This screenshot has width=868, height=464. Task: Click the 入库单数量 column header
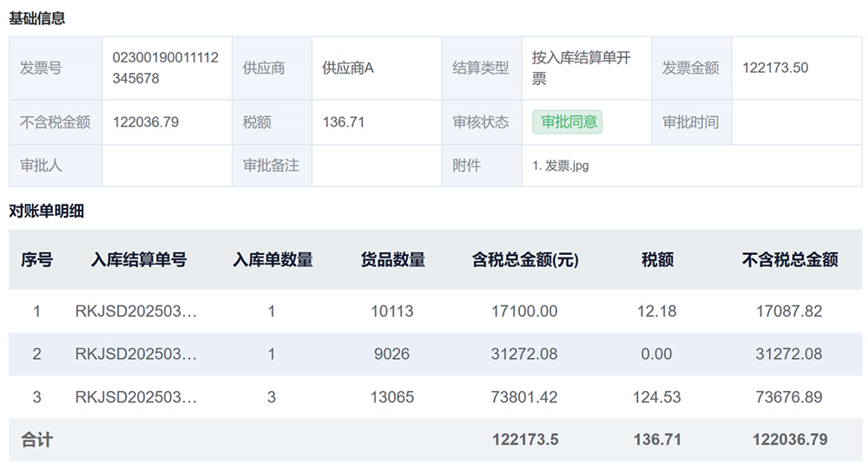tap(273, 260)
